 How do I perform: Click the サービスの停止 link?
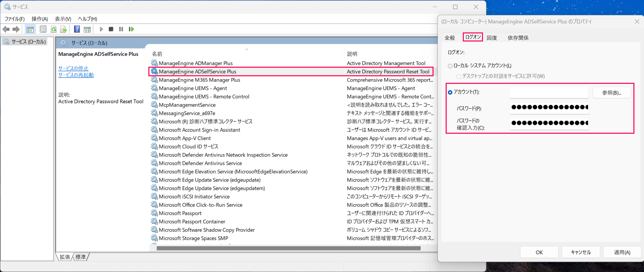(x=73, y=68)
